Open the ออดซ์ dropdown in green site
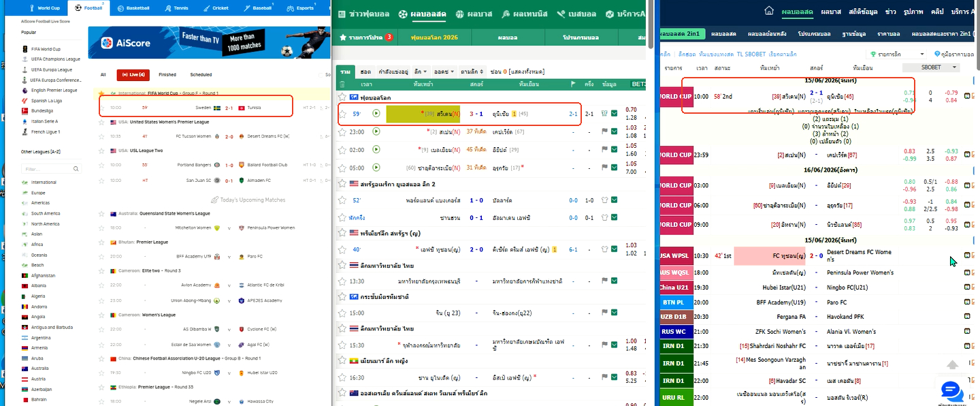This screenshot has height=406, width=980. click(444, 72)
